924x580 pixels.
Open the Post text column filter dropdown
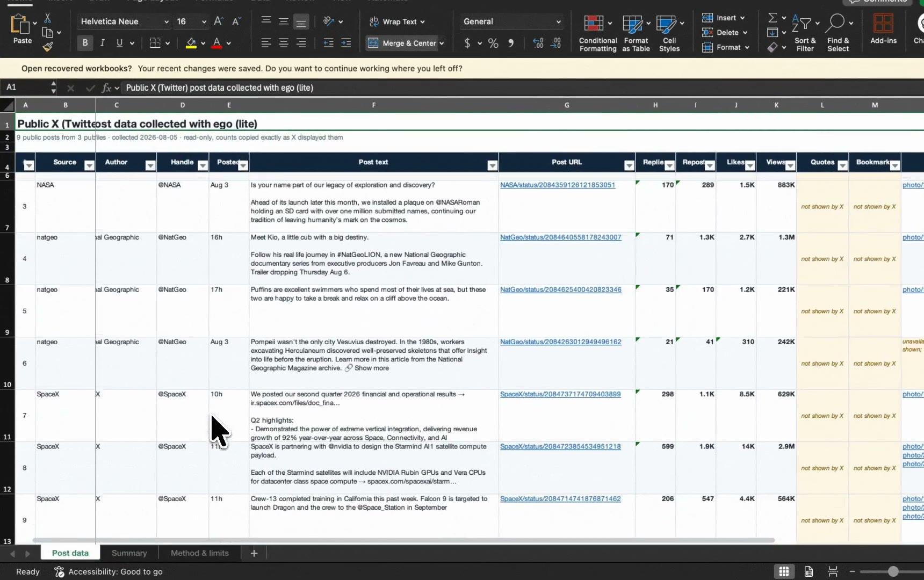[x=492, y=166]
